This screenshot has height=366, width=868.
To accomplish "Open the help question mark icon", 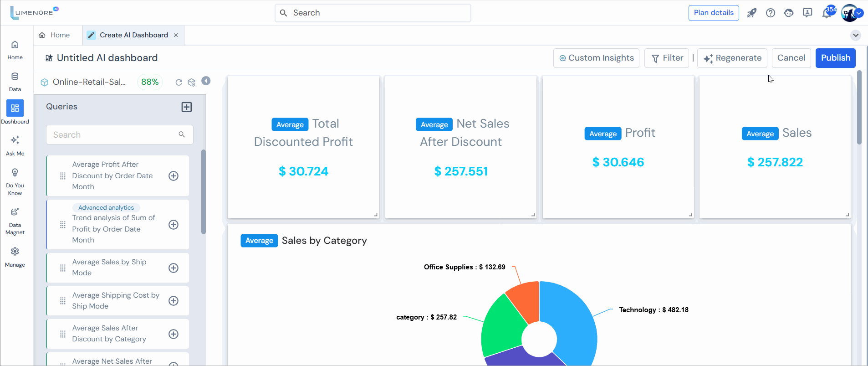I will (x=771, y=13).
